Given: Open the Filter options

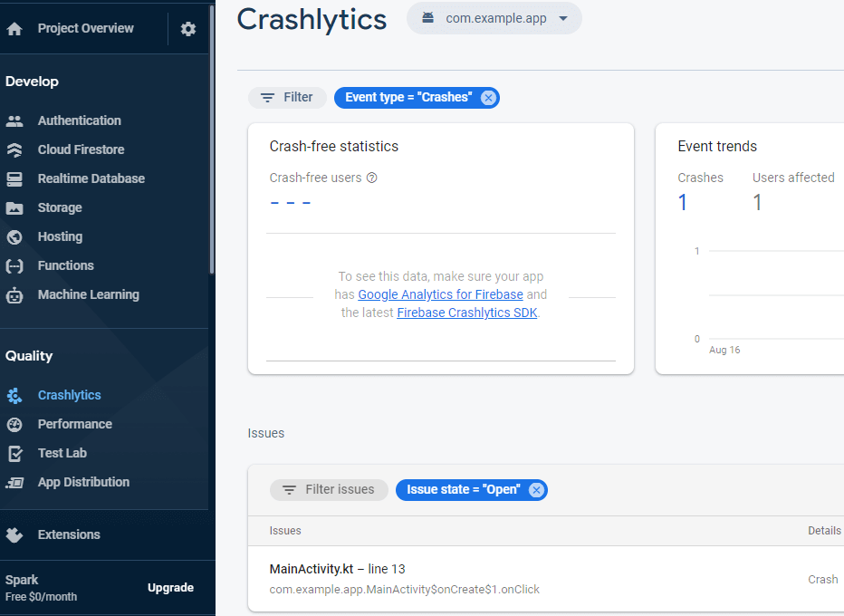Looking at the screenshot, I should point(287,97).
